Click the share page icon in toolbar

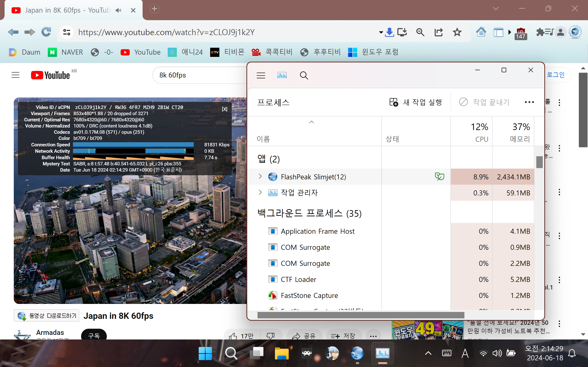pos(438,32)
